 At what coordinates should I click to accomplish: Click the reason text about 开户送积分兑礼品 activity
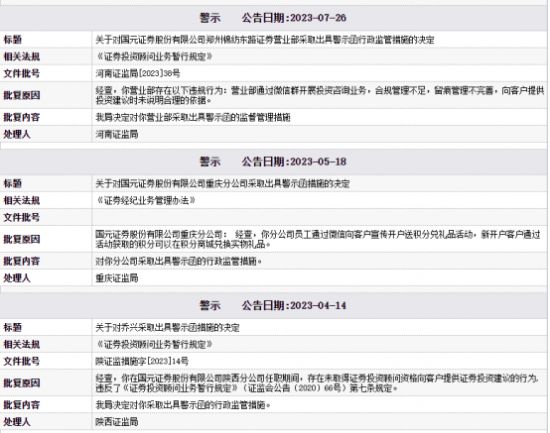click(318, 239)
